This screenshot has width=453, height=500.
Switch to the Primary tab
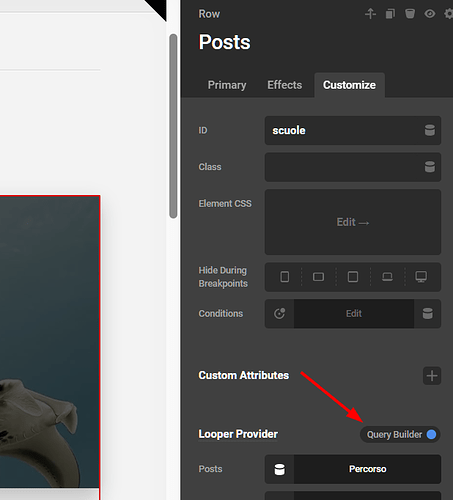(x=227, y=85)
